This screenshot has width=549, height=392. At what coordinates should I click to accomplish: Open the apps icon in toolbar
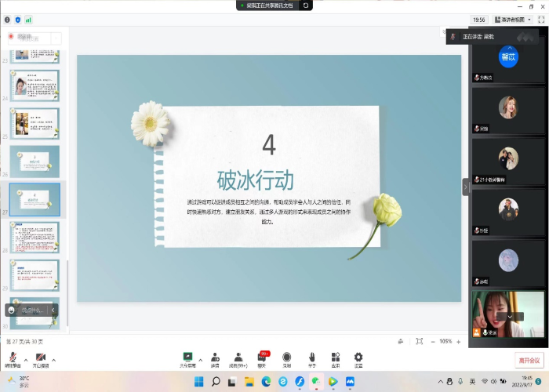coord(335,358)
